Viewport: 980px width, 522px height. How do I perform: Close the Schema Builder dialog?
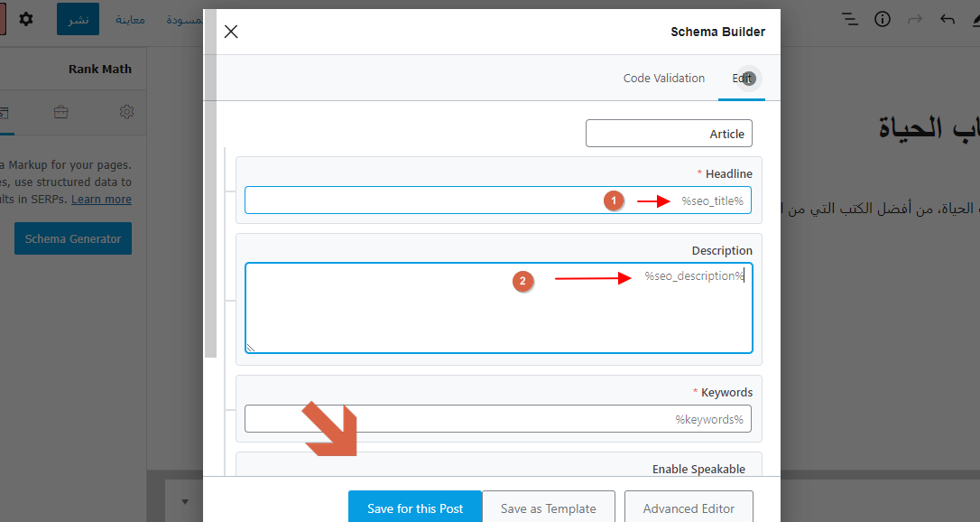(231, 32)
